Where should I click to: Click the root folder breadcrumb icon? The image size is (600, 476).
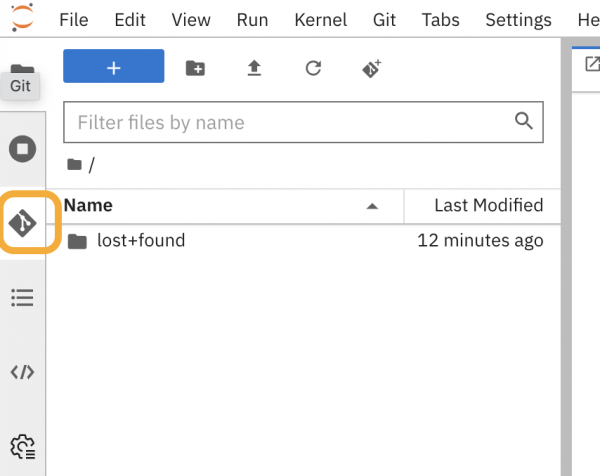(x=74, y=165)
